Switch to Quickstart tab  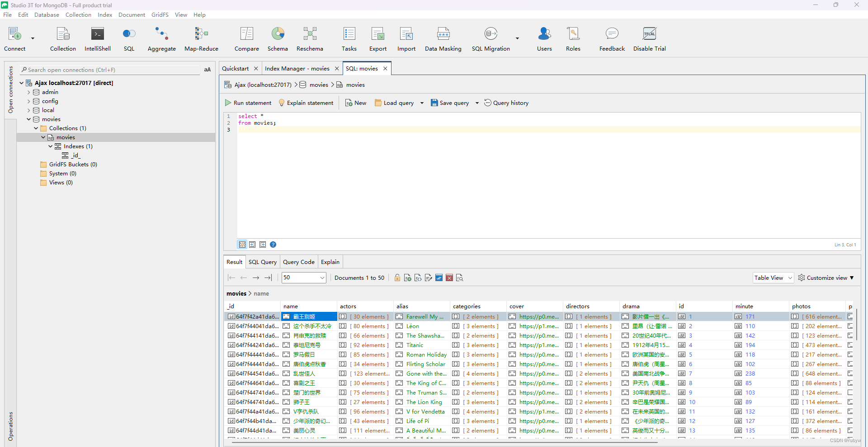click(235, 68)
